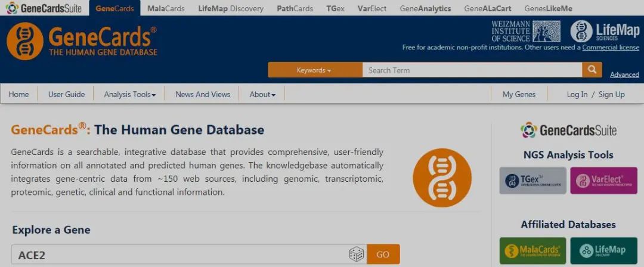Click the GO button for ACE2
Image resolution: width=644 pixels, height=267 pixels.
[383, 254]
